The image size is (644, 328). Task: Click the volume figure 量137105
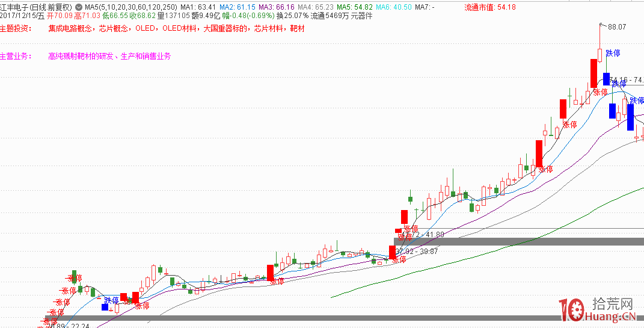[174, 16]
